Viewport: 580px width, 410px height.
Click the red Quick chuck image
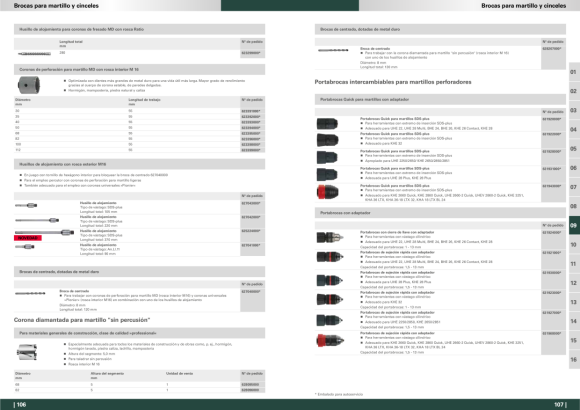coord(327,192)
